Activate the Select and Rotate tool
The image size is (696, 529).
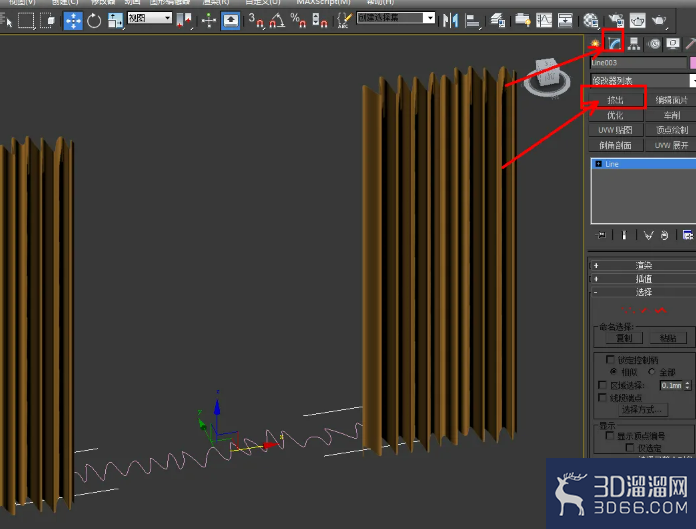pyautogui.click(x=94, y=21)
